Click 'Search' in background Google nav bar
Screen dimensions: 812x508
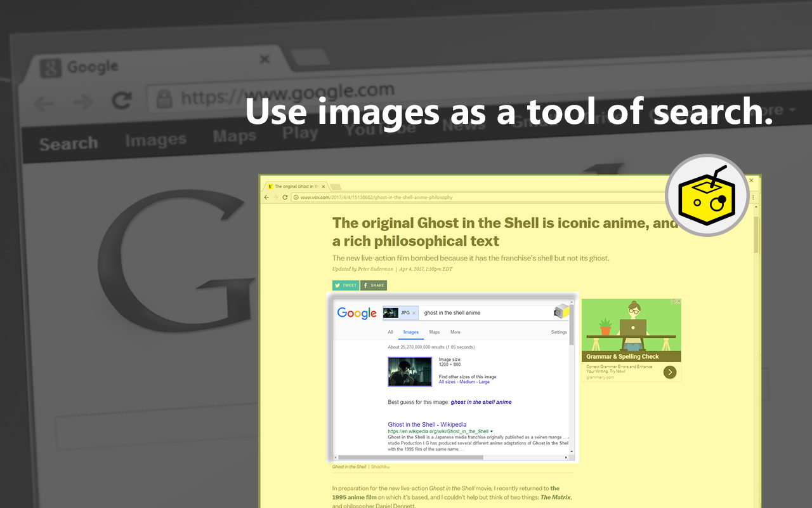(x=69, y=144)
